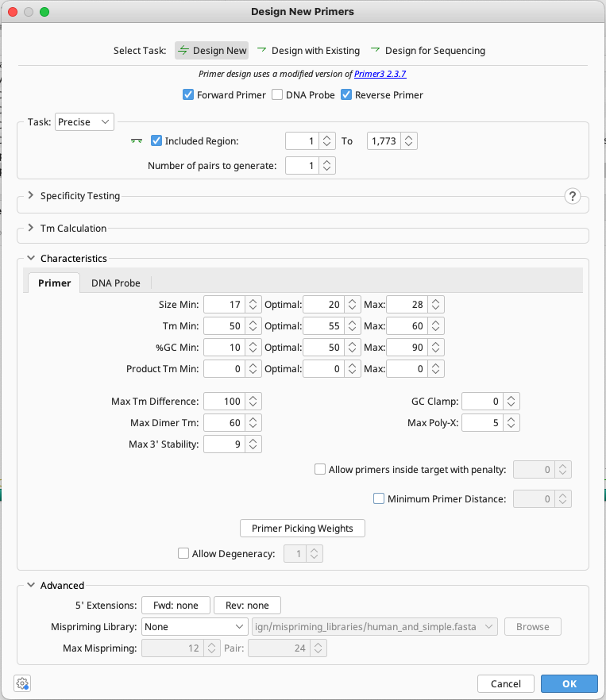Open the Task Precise dropdown

click(84, 121)
